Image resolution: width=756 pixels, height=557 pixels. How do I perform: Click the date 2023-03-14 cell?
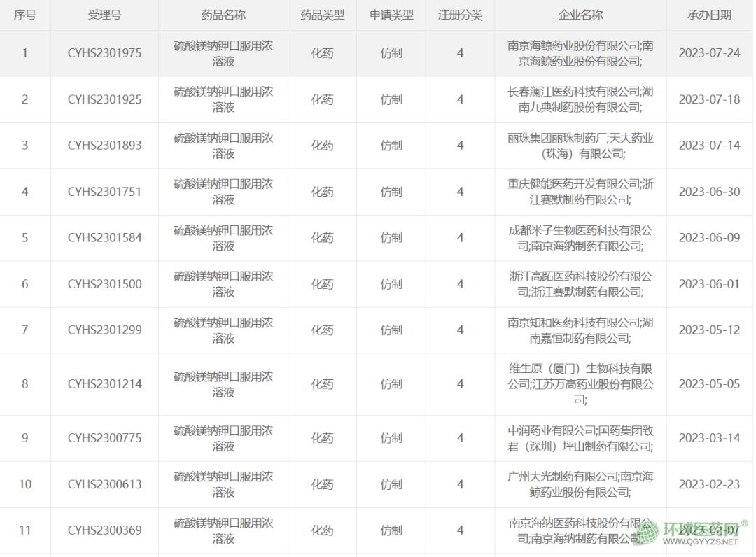(709, 438)
